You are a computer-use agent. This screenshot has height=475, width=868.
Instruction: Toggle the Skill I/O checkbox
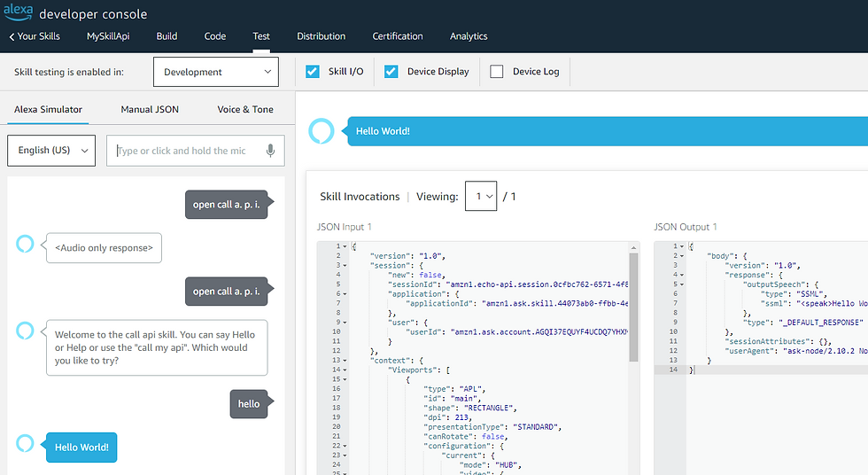(x=312, y=72)
